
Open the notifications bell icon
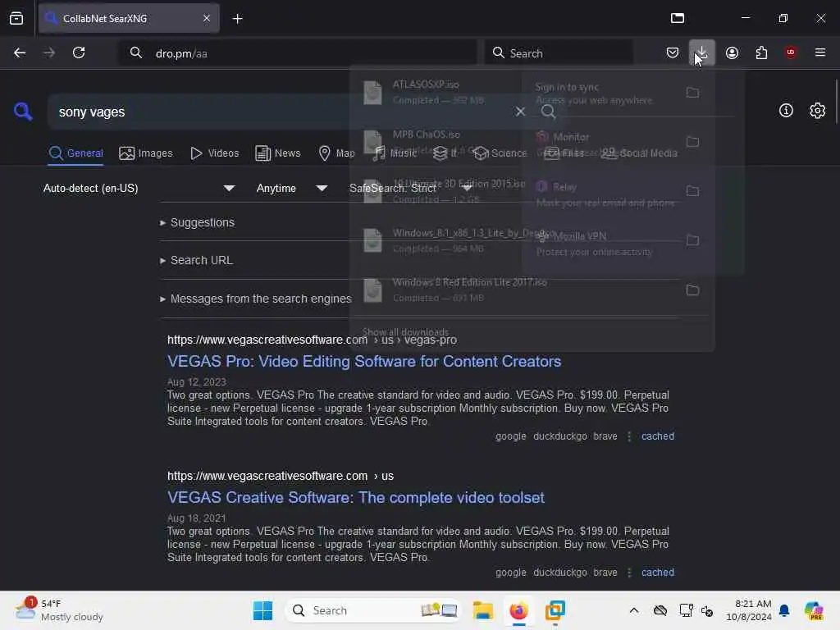point(784,610)
